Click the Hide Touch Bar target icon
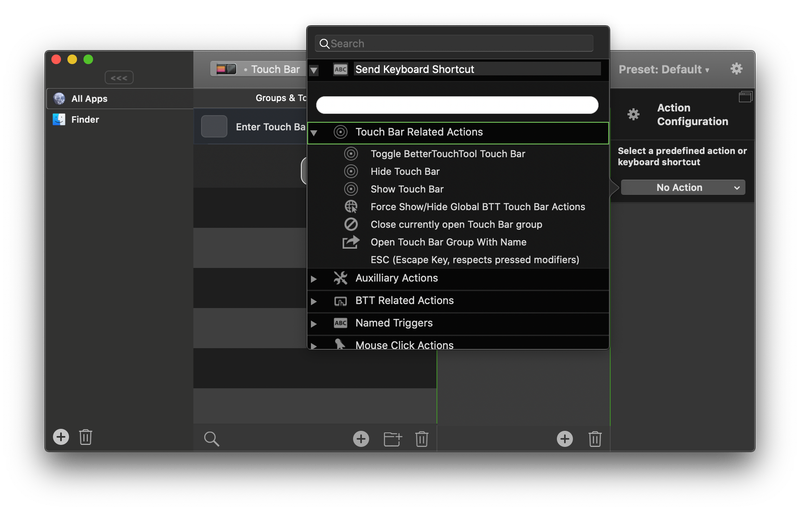The width and height of the screenshot is (800, 511). click(x=351, y=171)
